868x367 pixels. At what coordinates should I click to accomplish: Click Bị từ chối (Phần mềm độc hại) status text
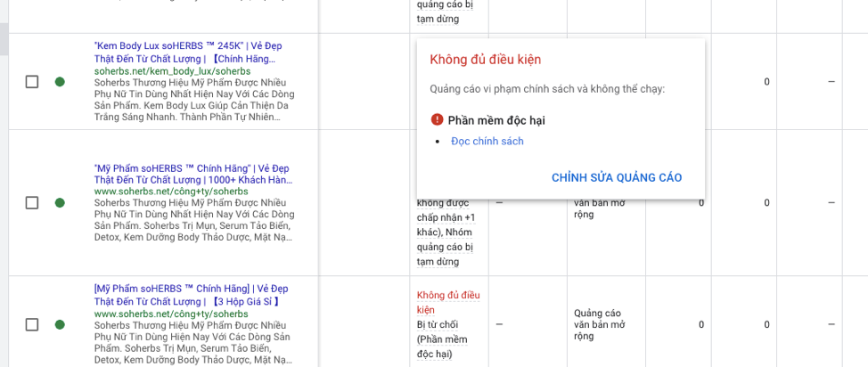(x=443, y=338)
